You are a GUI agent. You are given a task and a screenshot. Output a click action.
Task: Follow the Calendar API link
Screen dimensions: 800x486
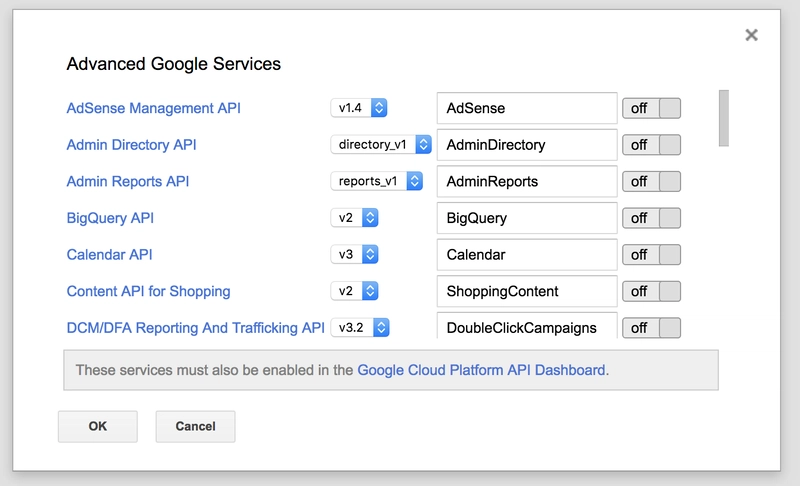tap(110, 254)
